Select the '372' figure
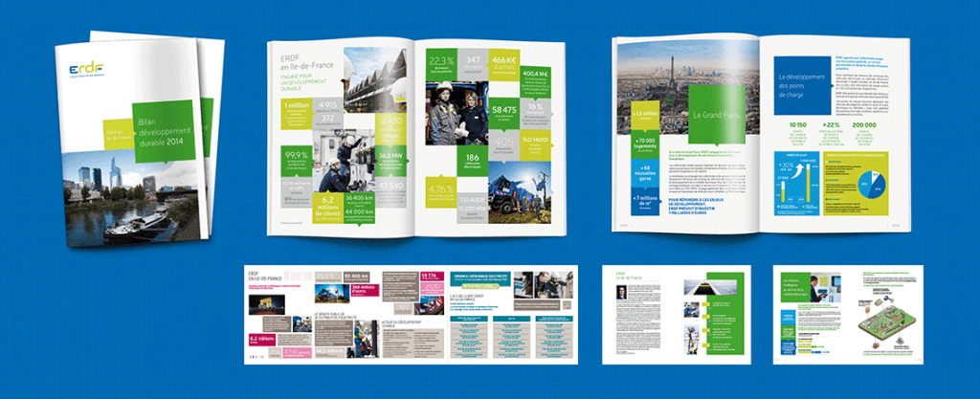Image resolution: width=980 pixels, height=399 pixels. [327, 120]
